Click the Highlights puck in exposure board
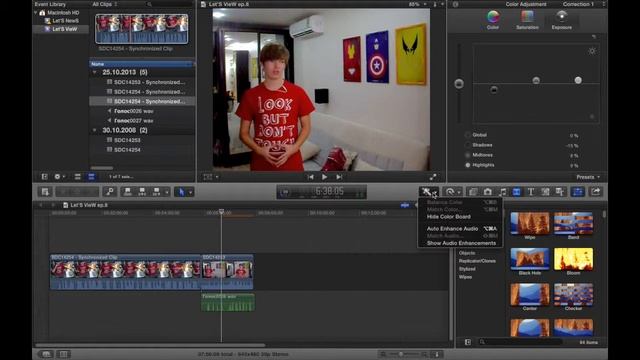The height and width of the screenshot is (360, 640). [x=578, y=80]
